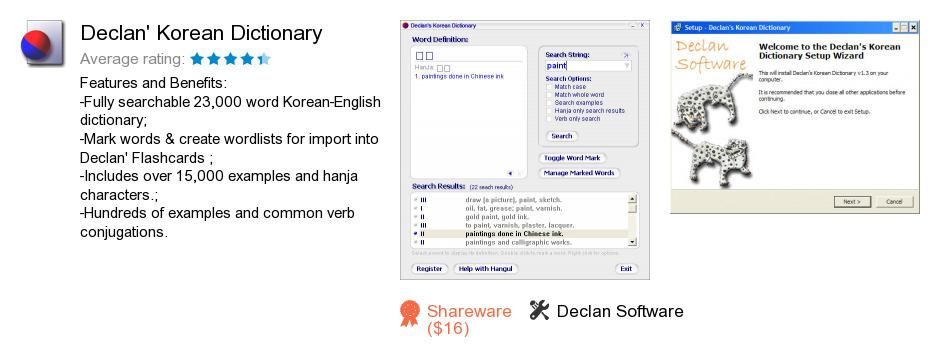The height and width of the screenshot is (364, 940).
Task: Click the Help with Hangul button
Action: click(x=486, y=269)
